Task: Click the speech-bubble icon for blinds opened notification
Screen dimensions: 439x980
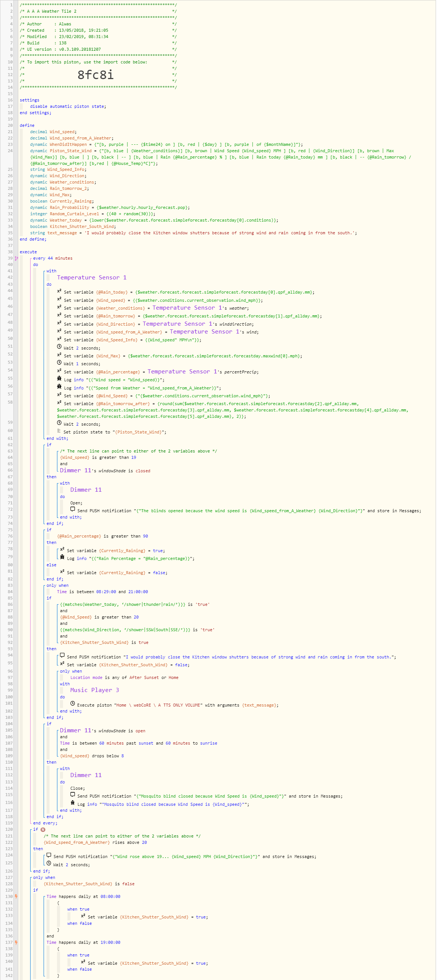Action: (x=73, y=510)
